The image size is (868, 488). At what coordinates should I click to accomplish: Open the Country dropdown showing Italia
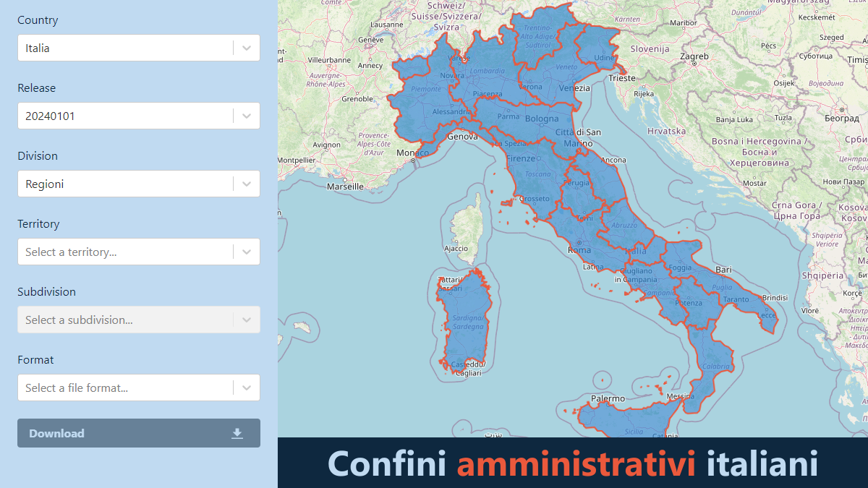(x=130, y=48)
